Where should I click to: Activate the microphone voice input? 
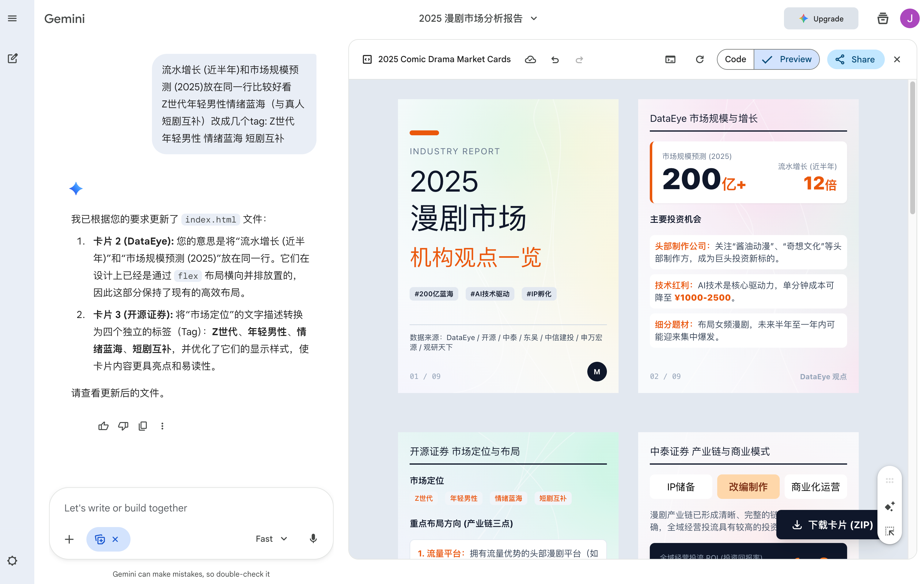click(x=313, y=539)
